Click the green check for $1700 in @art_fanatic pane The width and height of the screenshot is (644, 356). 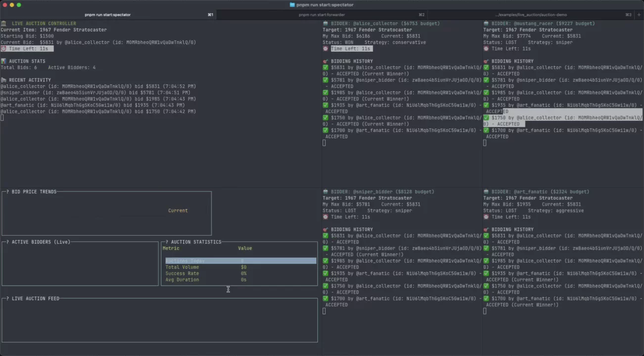(486, 299)
